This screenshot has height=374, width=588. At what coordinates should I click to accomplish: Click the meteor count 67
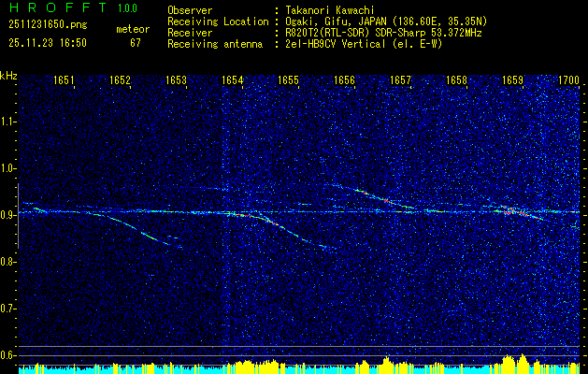(135, 43)
